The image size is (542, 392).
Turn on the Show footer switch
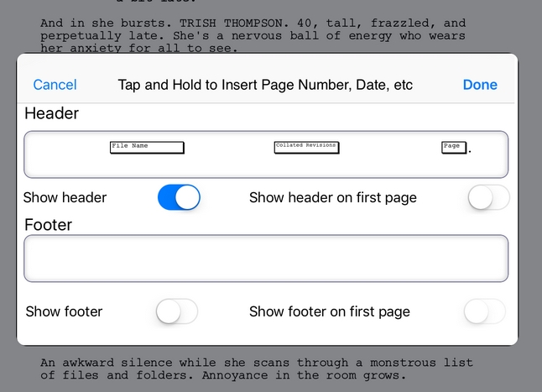(x=177, y=311)
